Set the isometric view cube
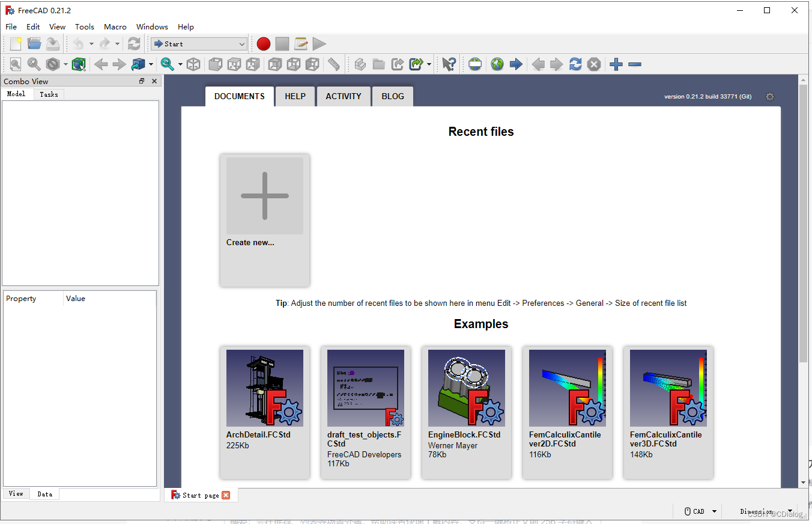Viewport: 812px width, 524px height. pyautogui.click(x=193, y=64)
